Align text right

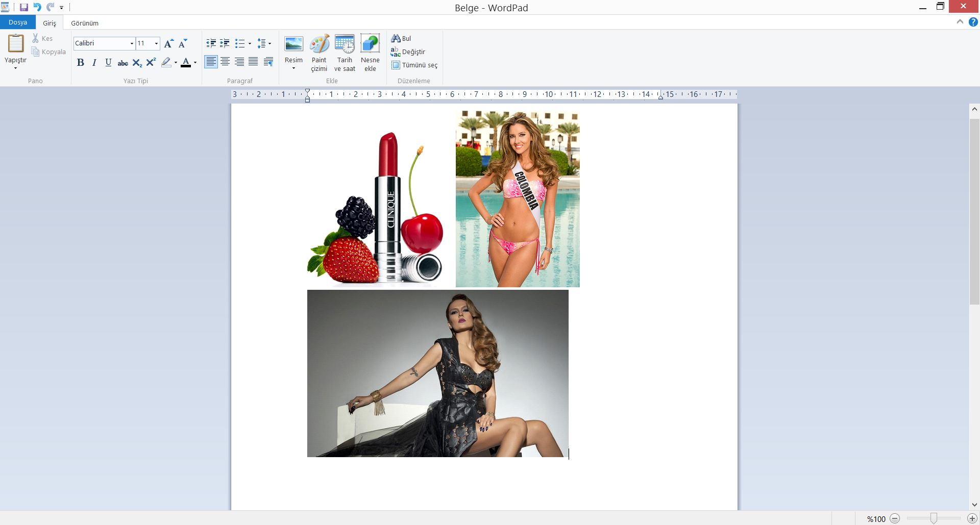(x=239, y=62)
